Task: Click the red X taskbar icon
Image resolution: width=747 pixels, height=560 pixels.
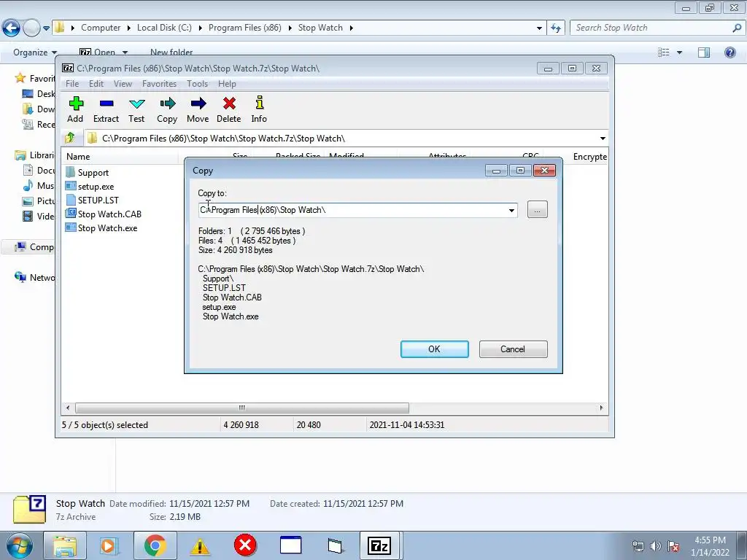Action: pos(245,545)
